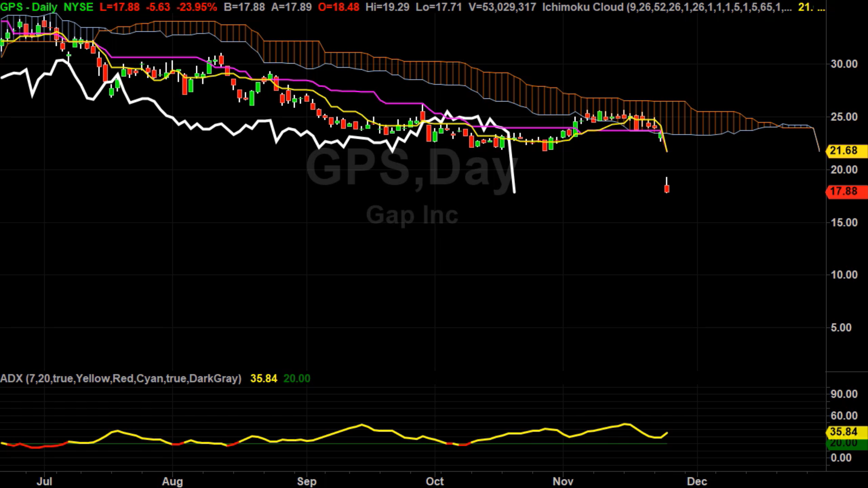Screen dimensions: 868x488
Task: Click the latest red gap-down candlestick
Action: coord(667,188)
